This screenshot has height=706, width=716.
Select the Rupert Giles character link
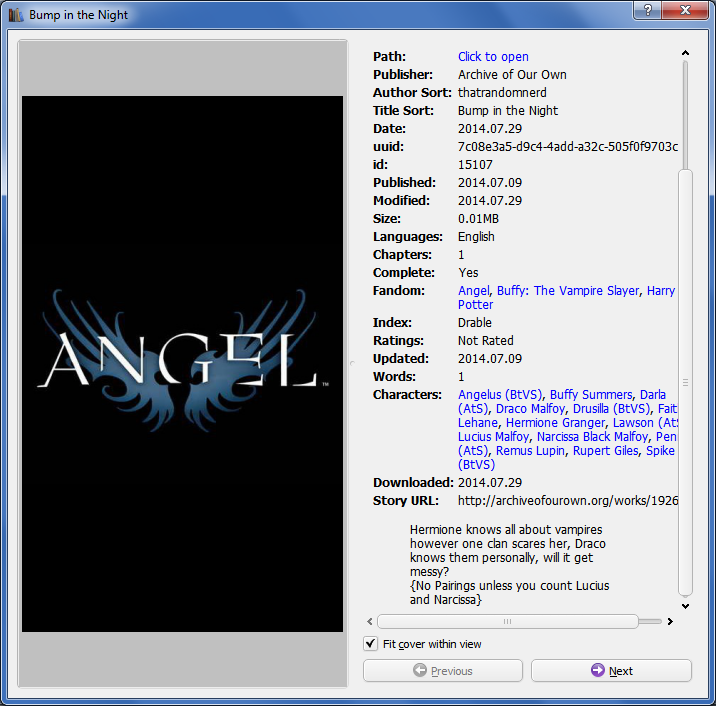coord(605,451)
